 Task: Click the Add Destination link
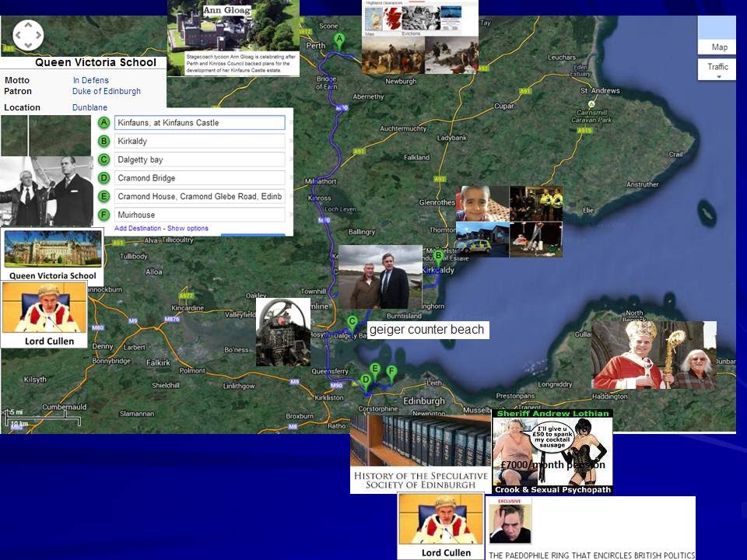tap(138, 228)
